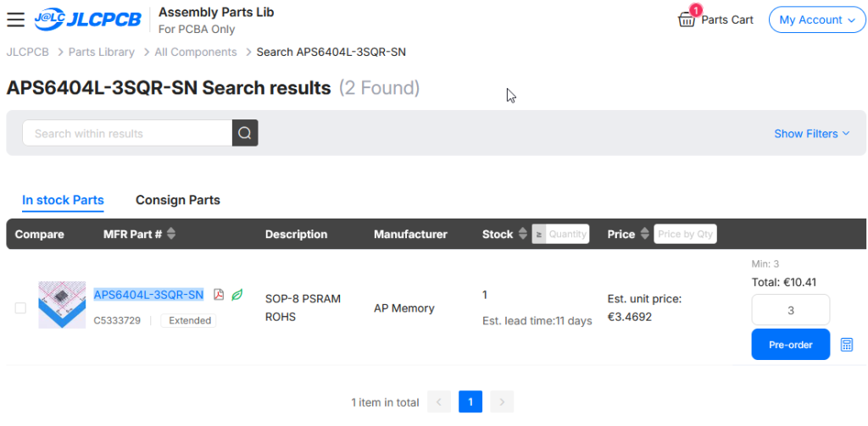The height and width of the screenshot is (426, 868).
Task: Click the SOP-8 PSRAM ROHS description
Action: click(303, 307)
